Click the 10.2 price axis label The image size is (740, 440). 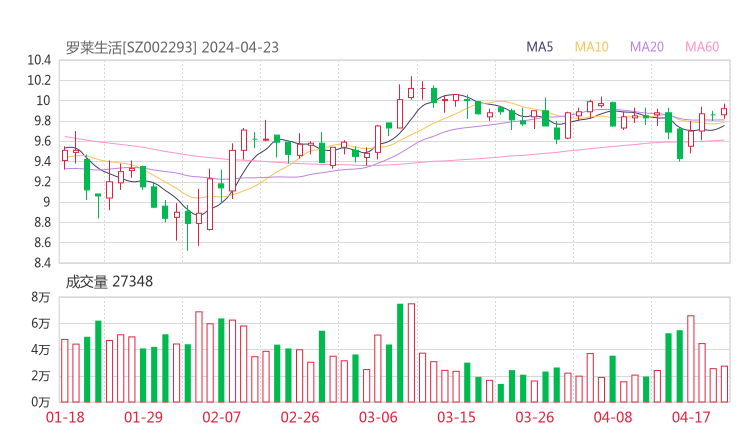point(39,80)
